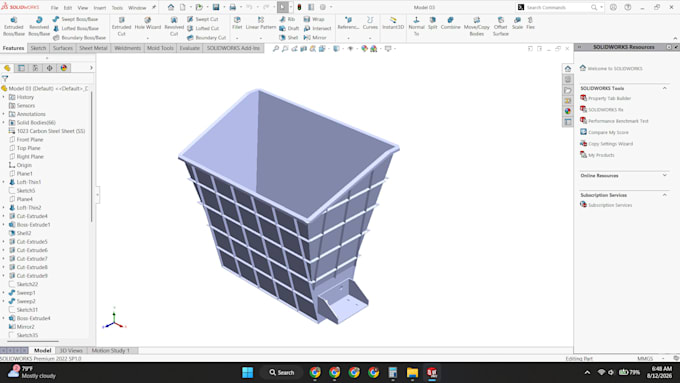
Task: Switch to the Sheet Metal tab
Action: tap(93, 48)
